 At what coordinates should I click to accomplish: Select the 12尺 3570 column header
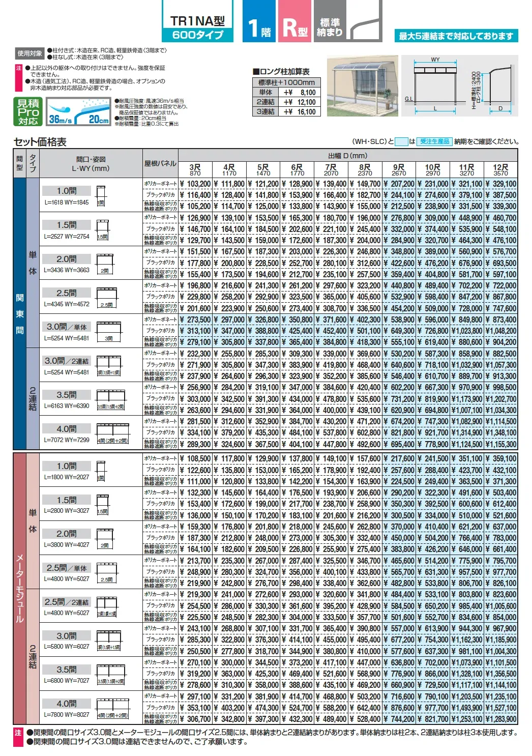[x=501, y=169]
